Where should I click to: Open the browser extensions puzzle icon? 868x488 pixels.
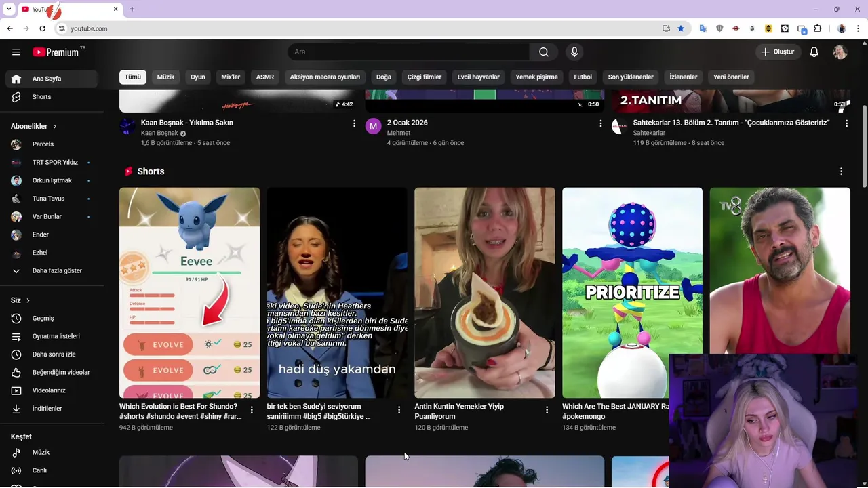(817, 28)
